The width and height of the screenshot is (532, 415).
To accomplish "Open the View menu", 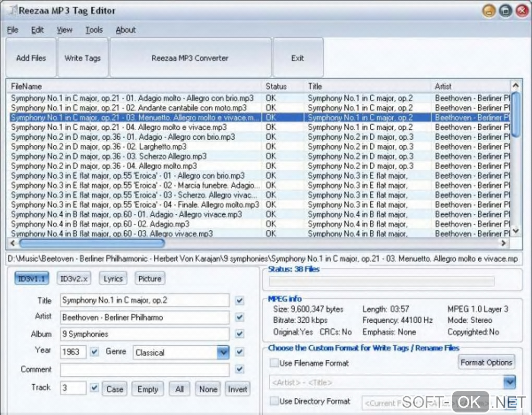I will click(x=65, y=30).
